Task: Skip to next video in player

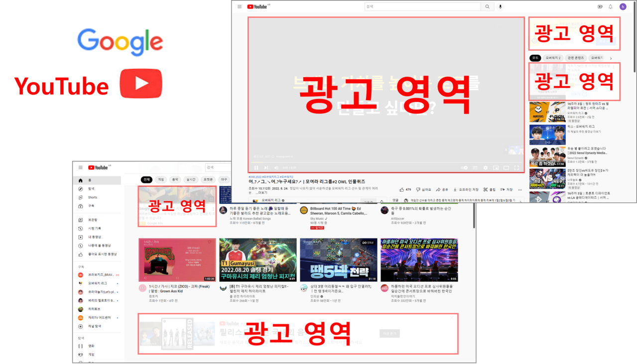Action: tap(266, 168)
